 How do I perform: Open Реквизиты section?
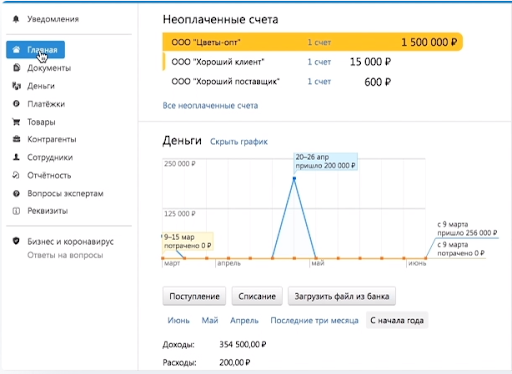click(48, 211)
